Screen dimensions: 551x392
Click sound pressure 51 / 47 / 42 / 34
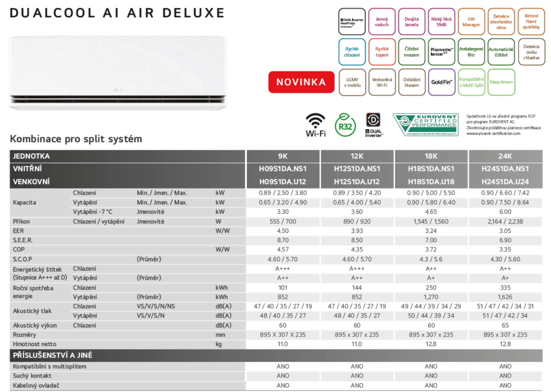[505, 316]
